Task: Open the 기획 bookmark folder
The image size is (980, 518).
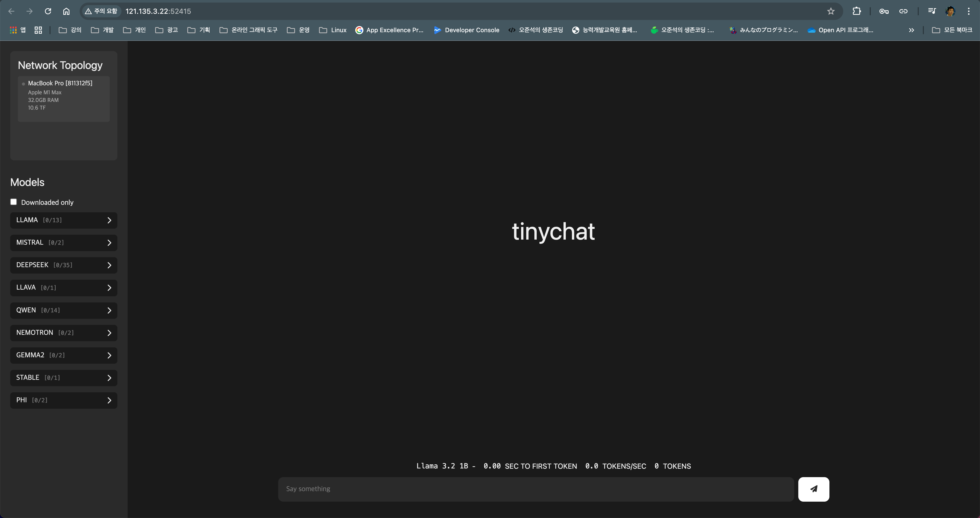Action: [199, 30]
